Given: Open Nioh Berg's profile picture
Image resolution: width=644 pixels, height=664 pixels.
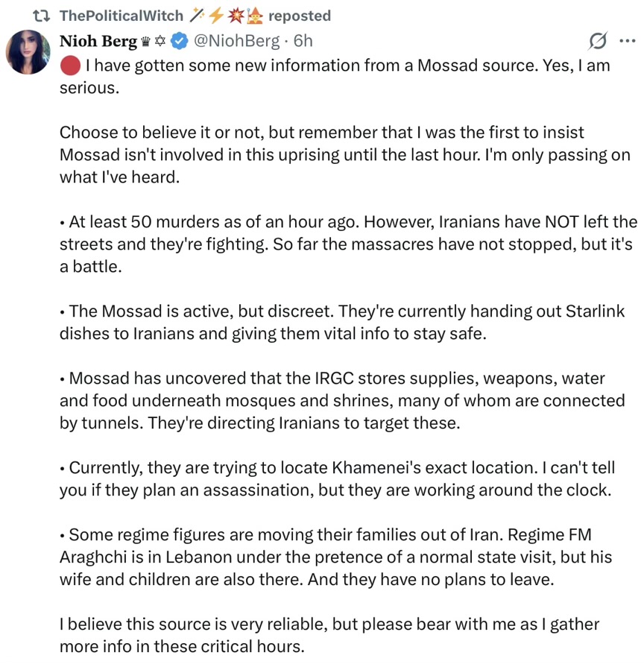Looking at the screenshot, I should [x=28, y=52].
